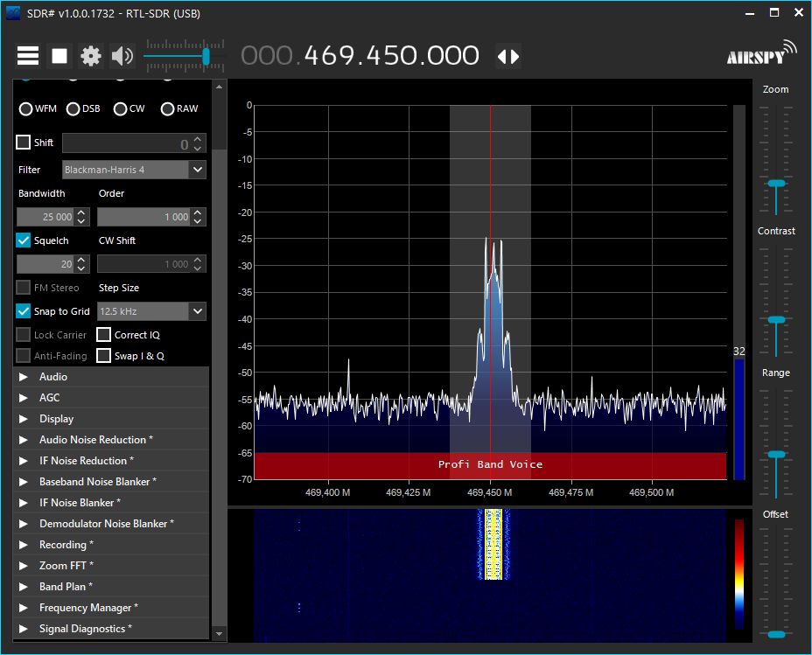Decrease the Squelch threshold with down arrow

(81, 268)
